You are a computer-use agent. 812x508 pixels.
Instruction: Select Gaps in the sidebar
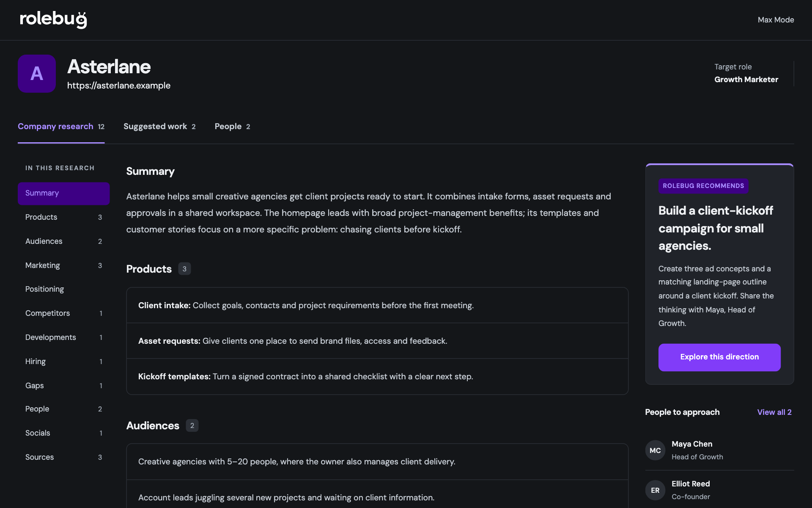(63, 386)
